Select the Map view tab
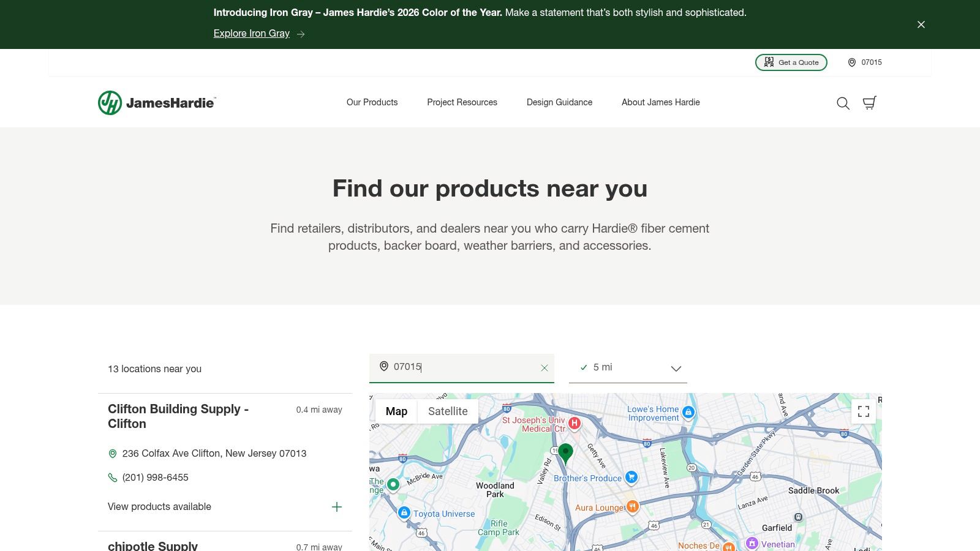This screenshot has width=980, height=551. [396, 411]
